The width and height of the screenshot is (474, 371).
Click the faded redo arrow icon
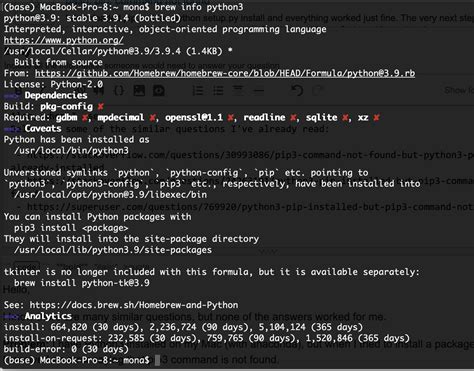[318, 90]
